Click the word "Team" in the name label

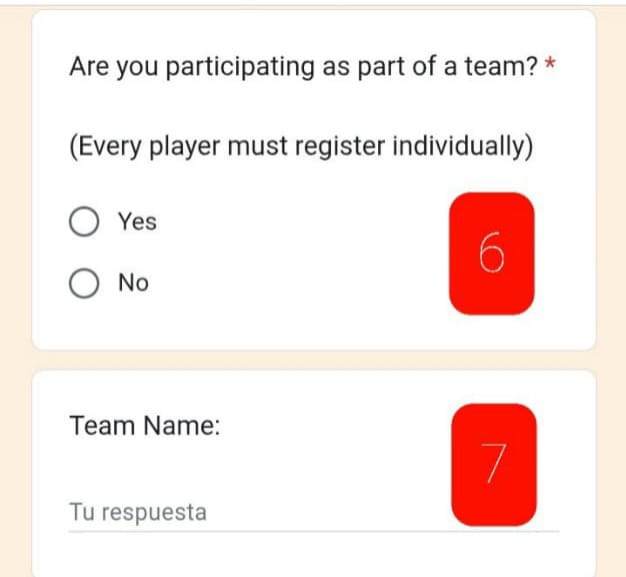pos(101,426)
